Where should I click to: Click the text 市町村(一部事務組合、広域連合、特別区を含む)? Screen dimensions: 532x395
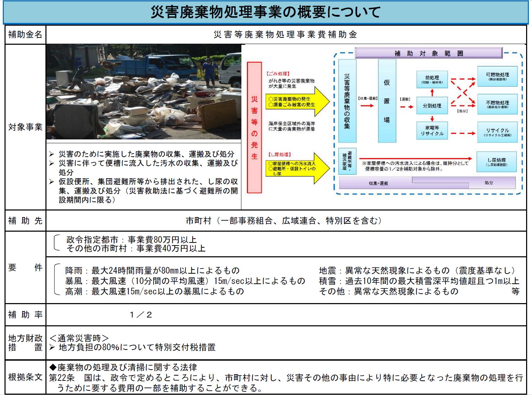point(285,221)
